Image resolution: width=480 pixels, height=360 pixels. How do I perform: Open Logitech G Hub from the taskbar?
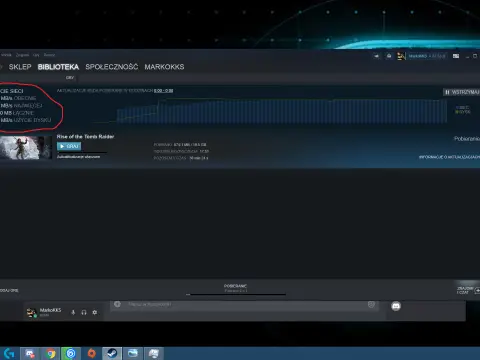click(9, 353)
